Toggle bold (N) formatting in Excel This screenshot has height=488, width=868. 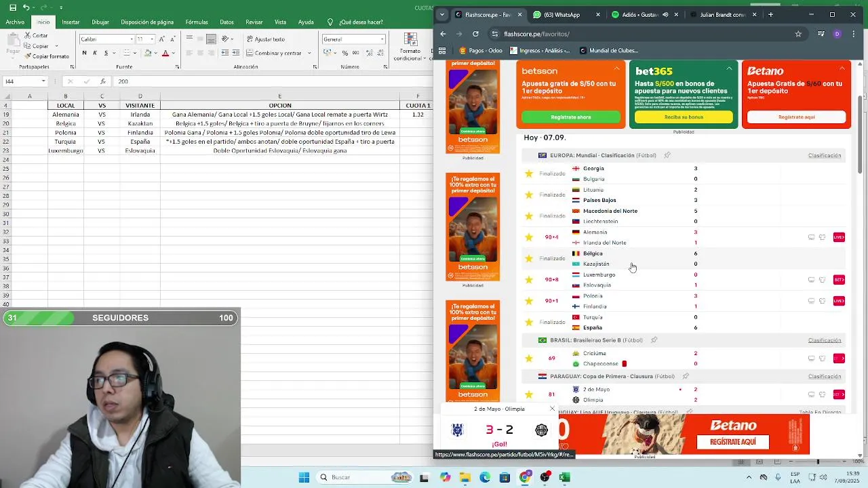(84, 53)
